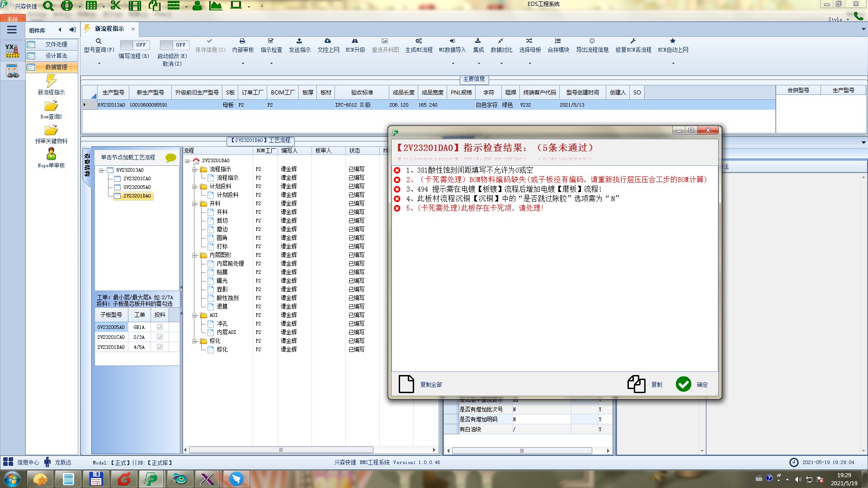
Task: Click the 生成MI流程 gears icon
Action: tap(419, 41)
